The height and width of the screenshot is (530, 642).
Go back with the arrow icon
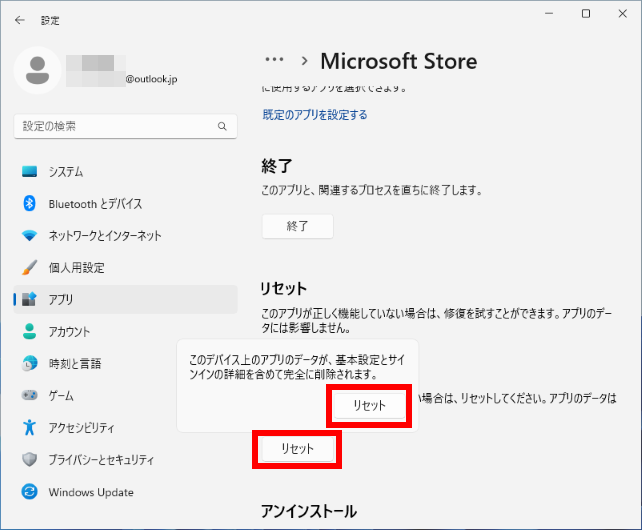coord(19,20)
